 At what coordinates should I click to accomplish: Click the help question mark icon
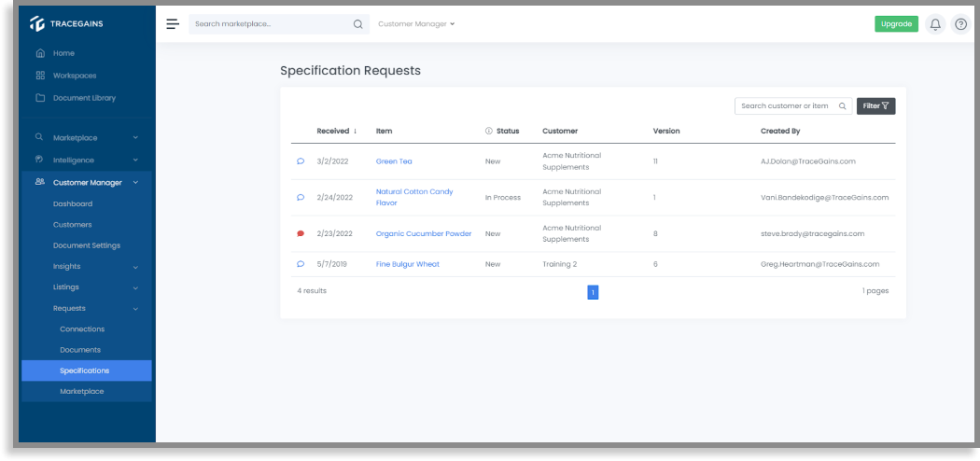pyautogui.click(x=960, y=24)
